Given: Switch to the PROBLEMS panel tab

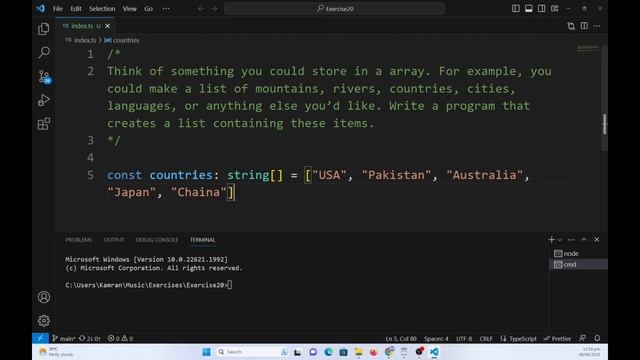Looking at the screenshot, I should tap(79, 240).
